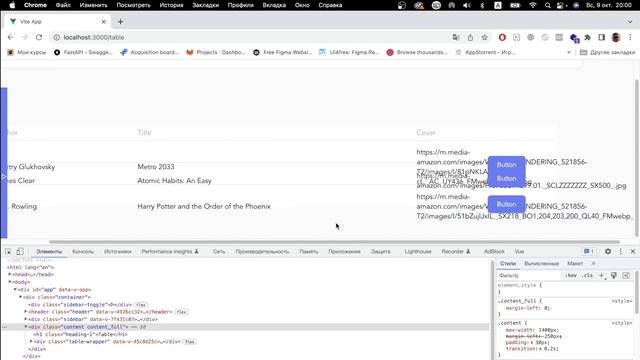The width and height of the screenshot is (640, 360).
Task: Open the Другие закладки folder
Action: 607,52
